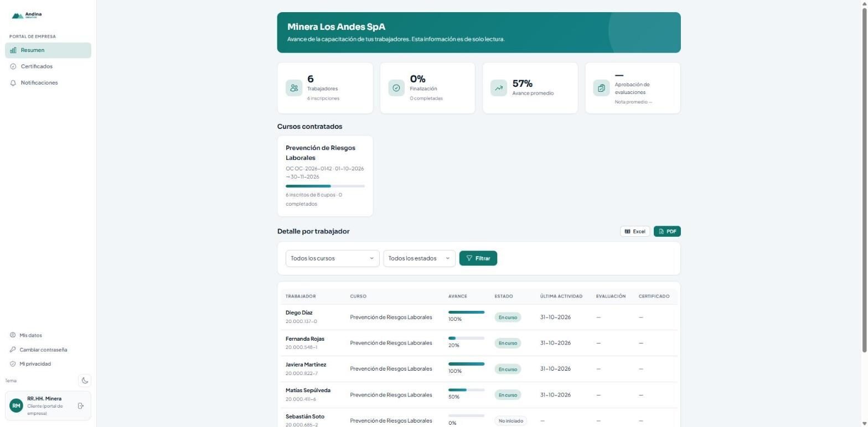Open the Todos los cursos dropdown
Viewport: 868px width, 427px height.
tap(332, 258)
